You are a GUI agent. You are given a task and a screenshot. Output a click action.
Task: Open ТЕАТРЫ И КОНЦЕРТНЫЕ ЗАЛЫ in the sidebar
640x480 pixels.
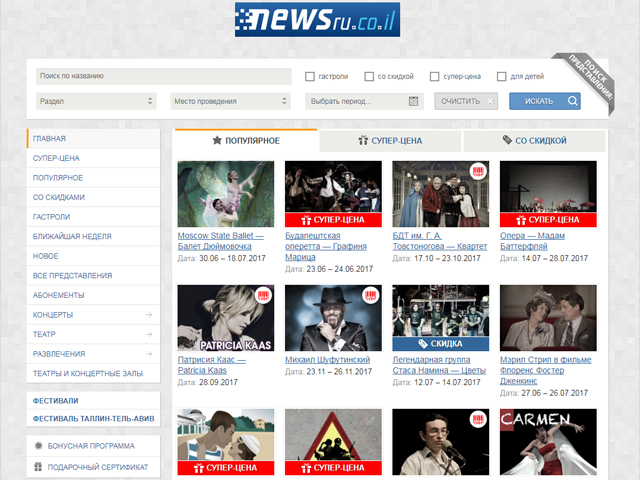[93, 373]
